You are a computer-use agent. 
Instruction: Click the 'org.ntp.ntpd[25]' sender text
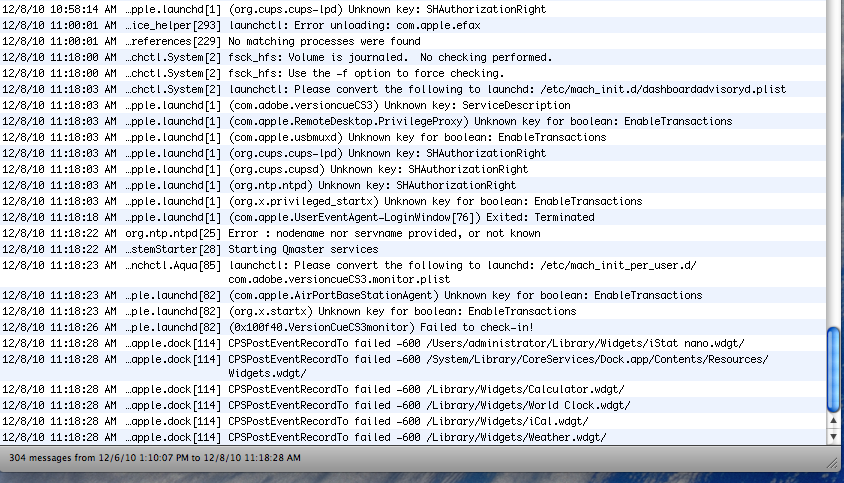173,233
